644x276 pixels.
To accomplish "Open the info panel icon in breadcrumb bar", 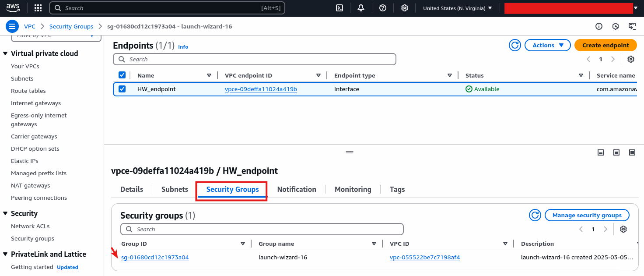I will coord(599,26).
